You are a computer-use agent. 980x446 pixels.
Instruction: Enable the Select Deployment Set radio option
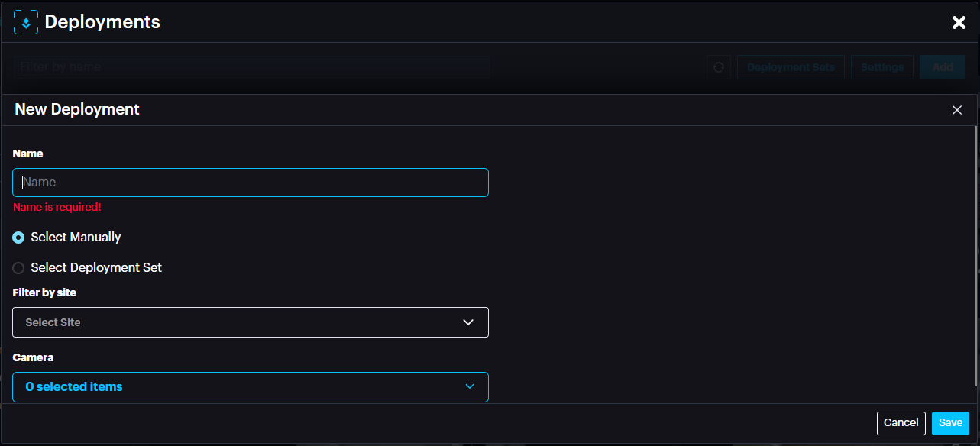pyautogui.click(x=19, y=268)
